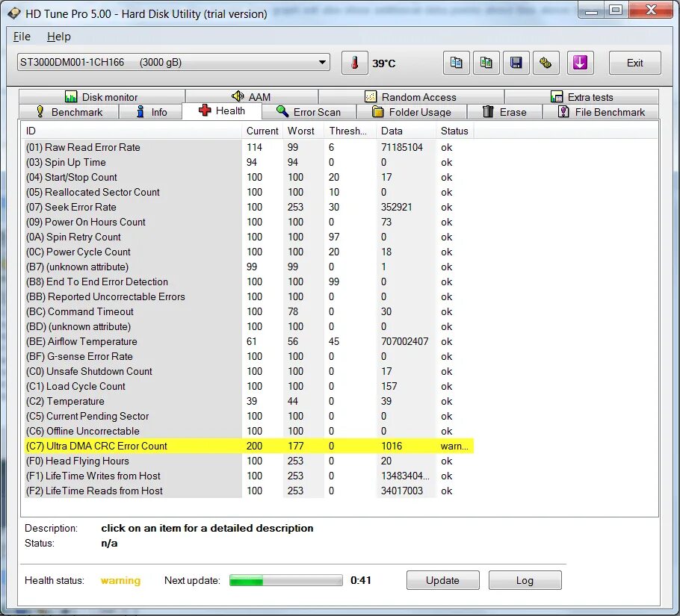
Task: Select LifeTime Reads from Host row
Action: tap(249, 491)
